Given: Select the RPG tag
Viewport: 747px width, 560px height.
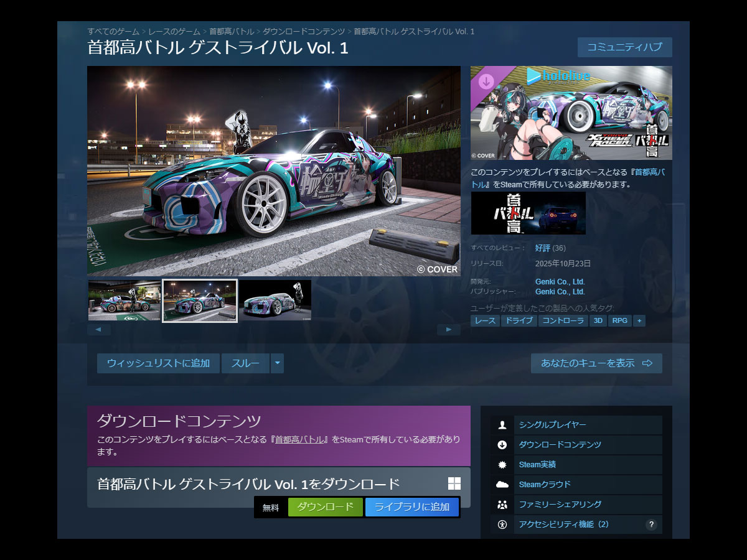Looking at the screenshot, I should pos(619,320).
